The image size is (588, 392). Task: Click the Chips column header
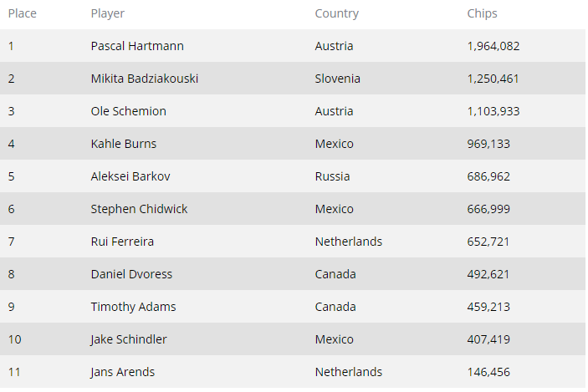point(482,13)
